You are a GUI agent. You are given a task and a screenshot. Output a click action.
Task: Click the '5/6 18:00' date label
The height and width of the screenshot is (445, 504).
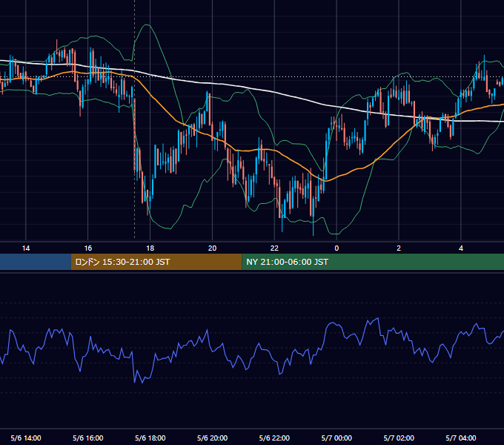click(150, 438)
